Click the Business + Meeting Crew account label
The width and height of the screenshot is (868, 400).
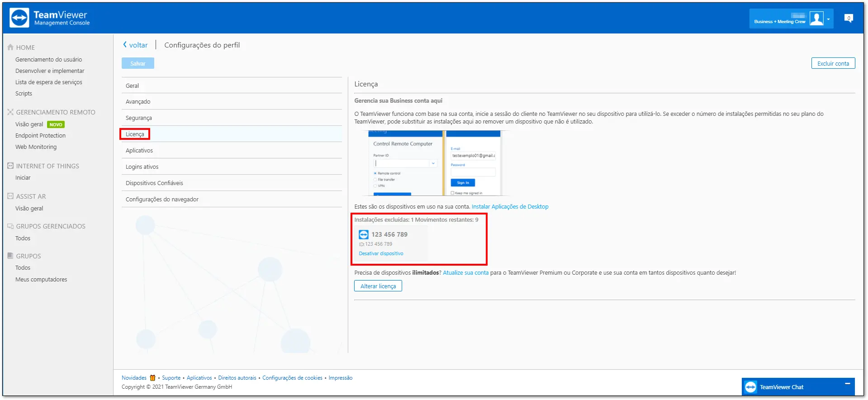[x=780, y=21]
